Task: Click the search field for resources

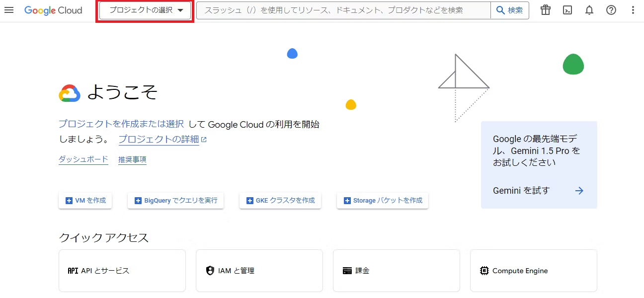Action: click(x=343, y=10)
